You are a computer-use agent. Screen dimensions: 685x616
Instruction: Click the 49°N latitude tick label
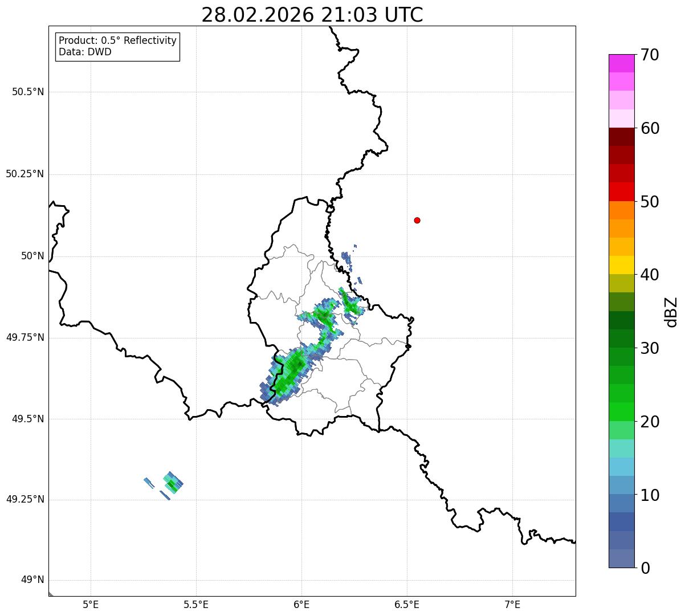click(32, 580)
